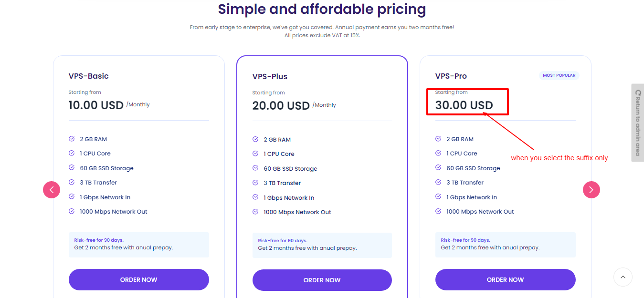Image resolution: width=644 pixels, height=298 pixels.
Task: Click the MOST POPULAR badge
Action: (x=559, y=75)
